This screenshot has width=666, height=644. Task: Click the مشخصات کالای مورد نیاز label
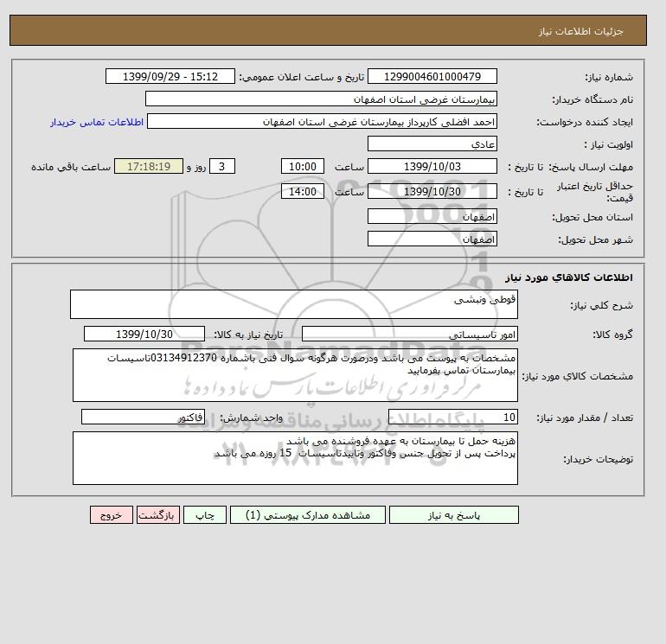coord(577,376)
